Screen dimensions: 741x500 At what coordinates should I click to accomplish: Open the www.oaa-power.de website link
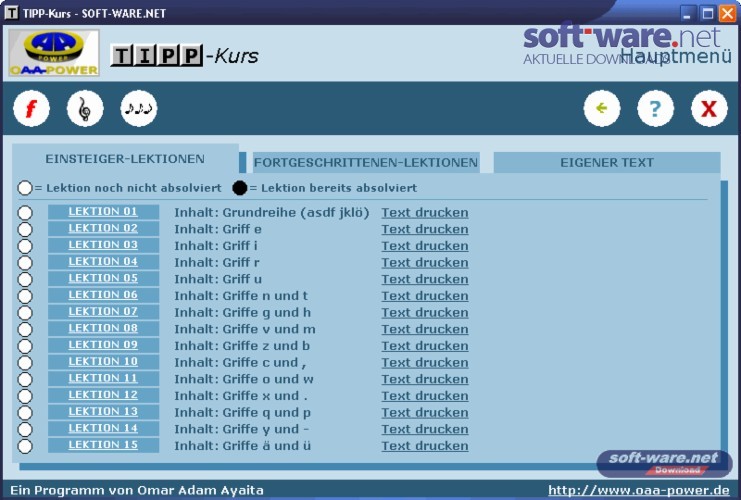pyautogui.click(x=639, y=490)
